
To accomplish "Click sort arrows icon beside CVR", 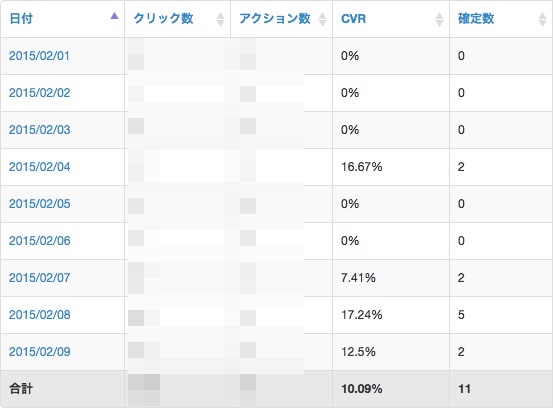I will pos(439,19).
